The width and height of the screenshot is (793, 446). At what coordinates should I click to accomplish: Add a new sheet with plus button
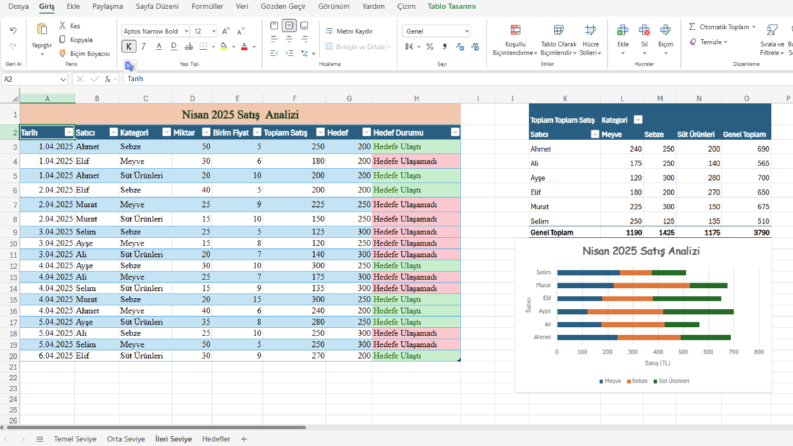coord(244,439)
